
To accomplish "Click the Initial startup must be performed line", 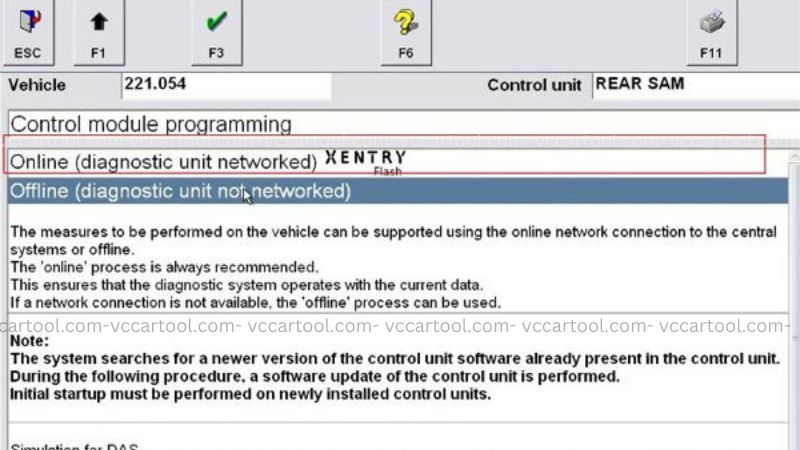I will [251, 394].
